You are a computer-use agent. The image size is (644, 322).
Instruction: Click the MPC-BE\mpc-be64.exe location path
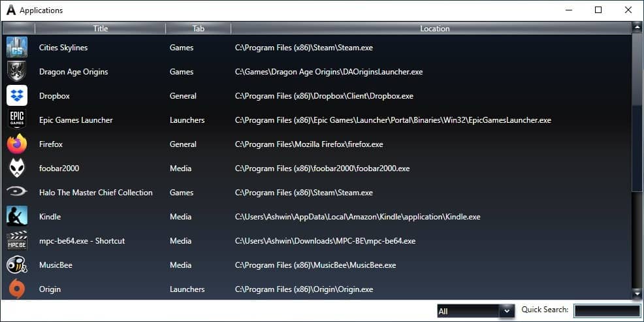point(325,241)
